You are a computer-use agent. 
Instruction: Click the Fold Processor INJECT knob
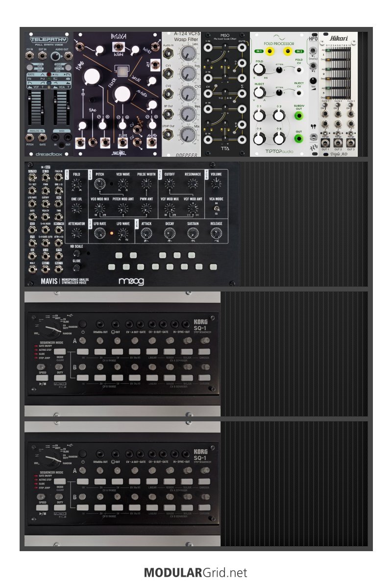[x=259, y=92]
